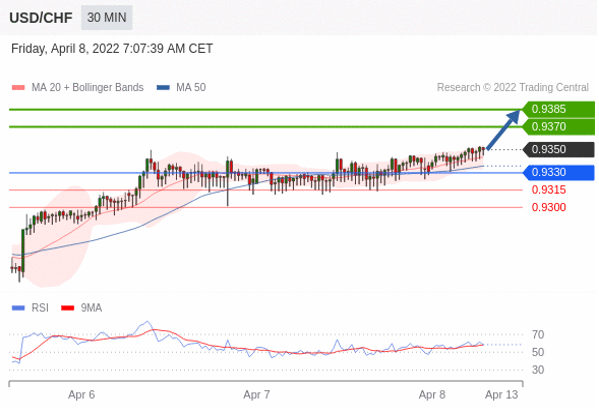Click the 0.9370 green resistance label
The image size is (599, 408).
point(559,126)
